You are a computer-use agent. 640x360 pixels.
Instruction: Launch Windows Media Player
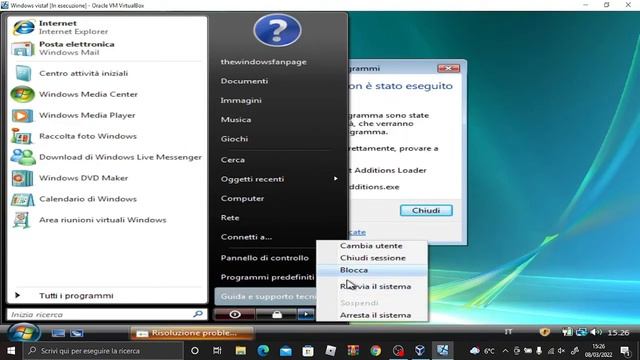click(107, 115)
